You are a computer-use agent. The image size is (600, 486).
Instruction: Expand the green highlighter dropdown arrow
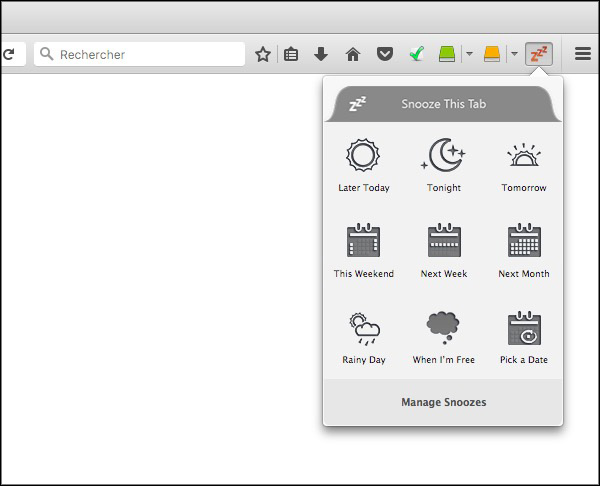[469, 54]
